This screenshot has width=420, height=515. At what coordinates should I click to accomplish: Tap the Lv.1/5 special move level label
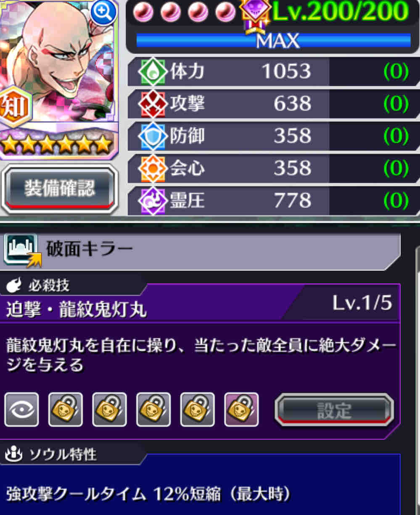362,303
